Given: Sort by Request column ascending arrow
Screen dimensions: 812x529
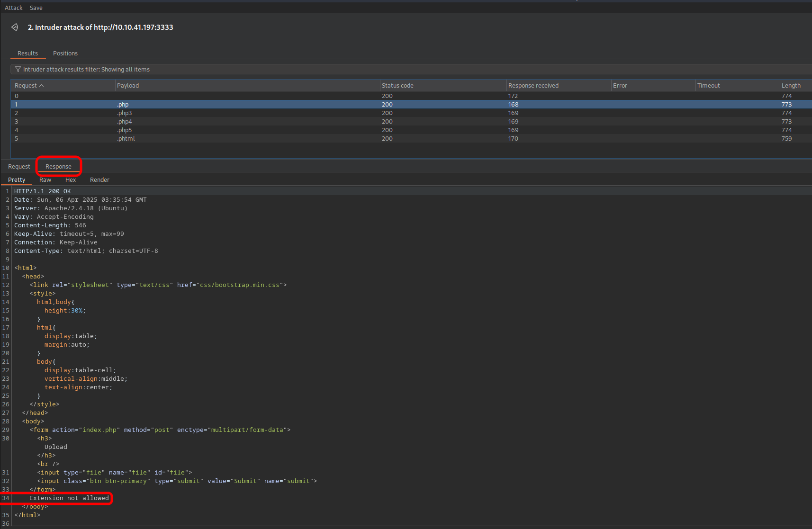Looking at the screenshot, I should (x=42, y=86).
